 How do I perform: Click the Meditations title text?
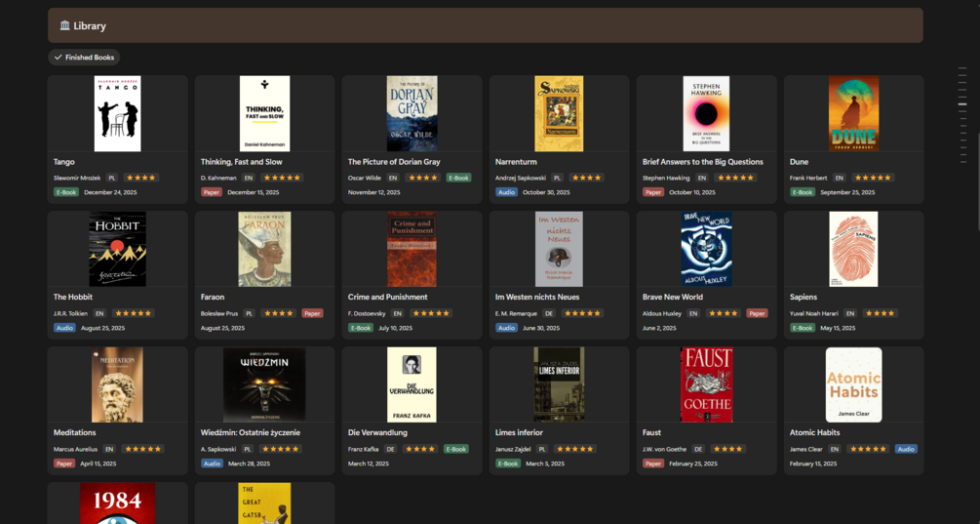[x=74, y=432]
